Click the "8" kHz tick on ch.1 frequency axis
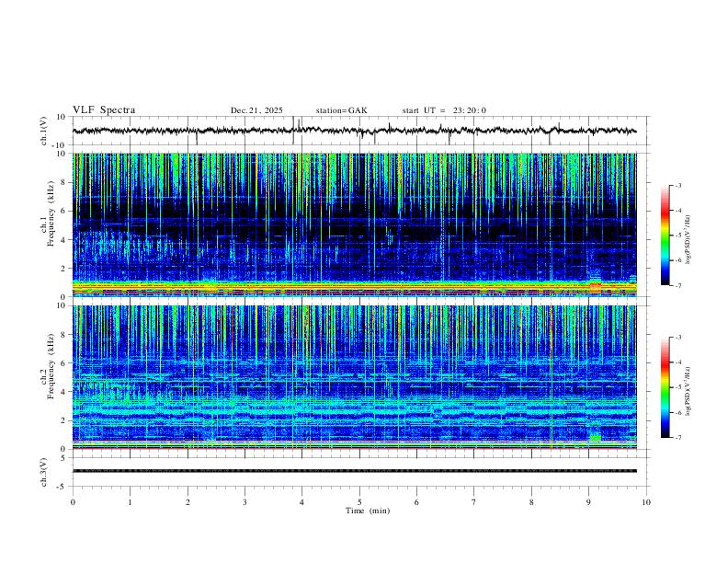 (x=64, y=182)
